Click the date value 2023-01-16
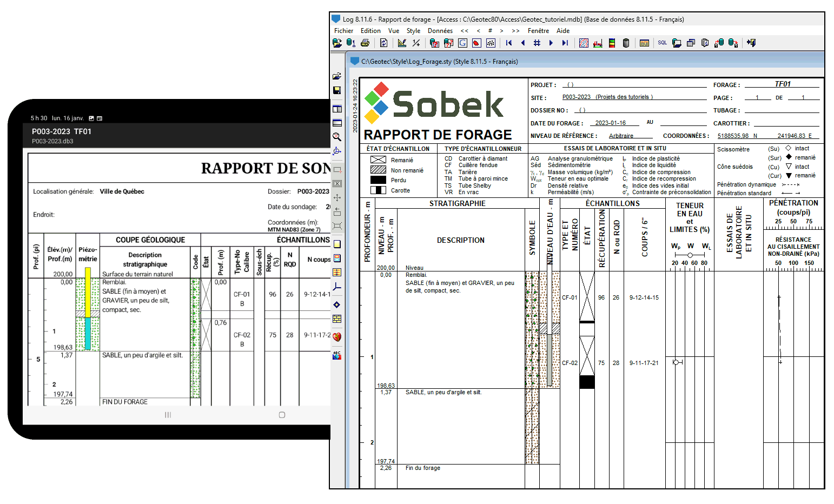834x504 pixels. coord(610,123)
